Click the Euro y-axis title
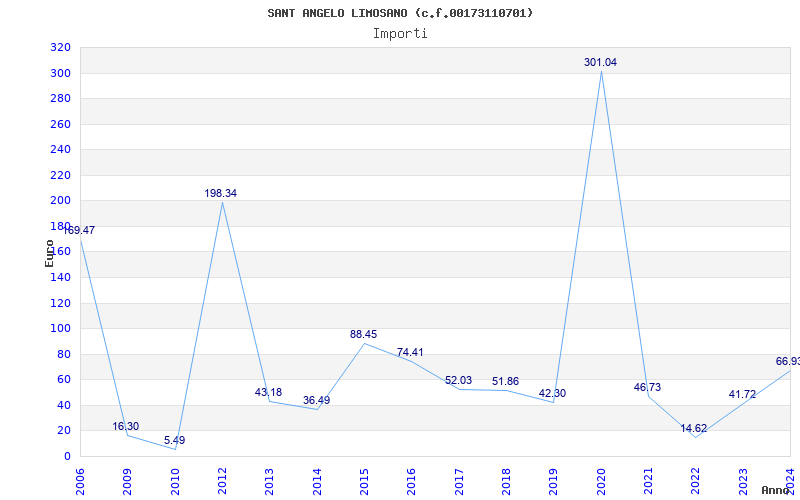Screen dimensions: 800x500 (x=49, y=253)
